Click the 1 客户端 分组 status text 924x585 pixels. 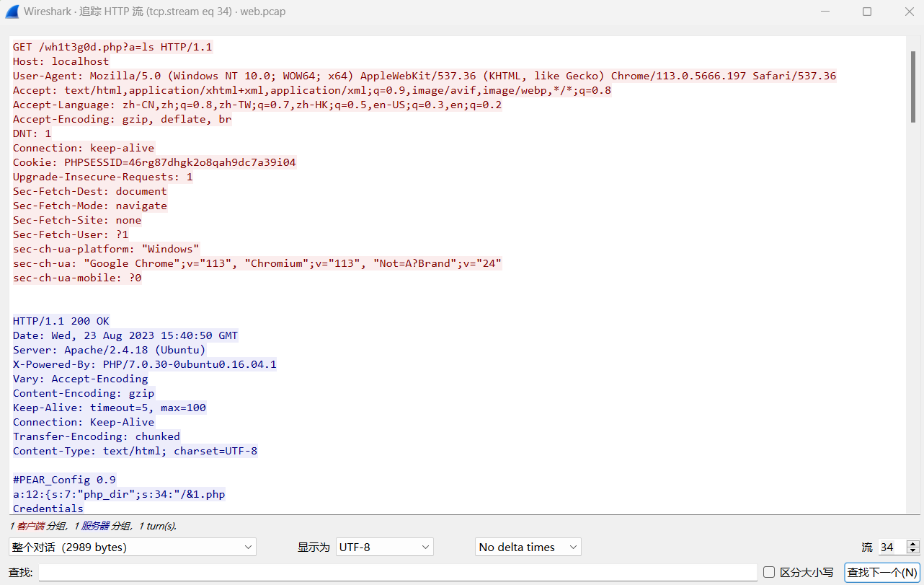coord(39,527)
